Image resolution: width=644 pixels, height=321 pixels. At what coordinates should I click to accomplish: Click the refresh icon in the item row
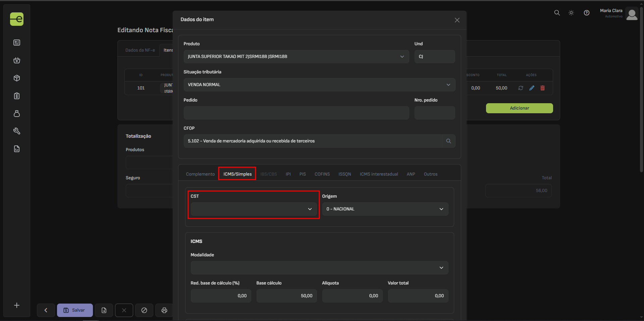pos(521,88)
